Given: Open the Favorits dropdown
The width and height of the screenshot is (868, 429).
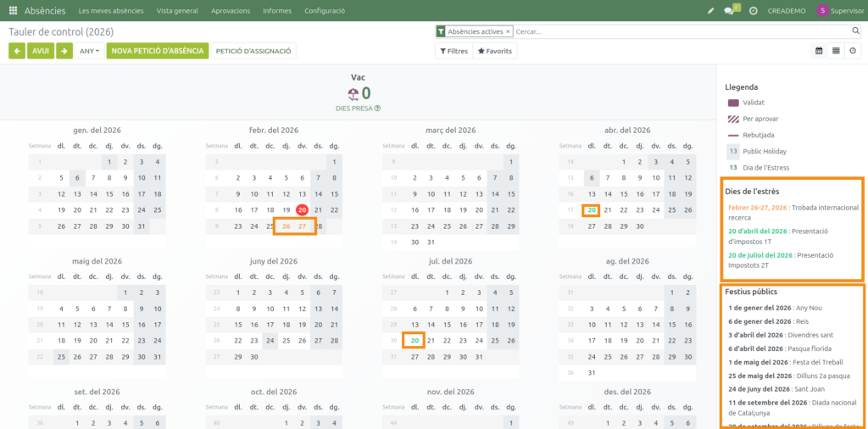Looking at the screenshot, I should [x=494, y=51].
